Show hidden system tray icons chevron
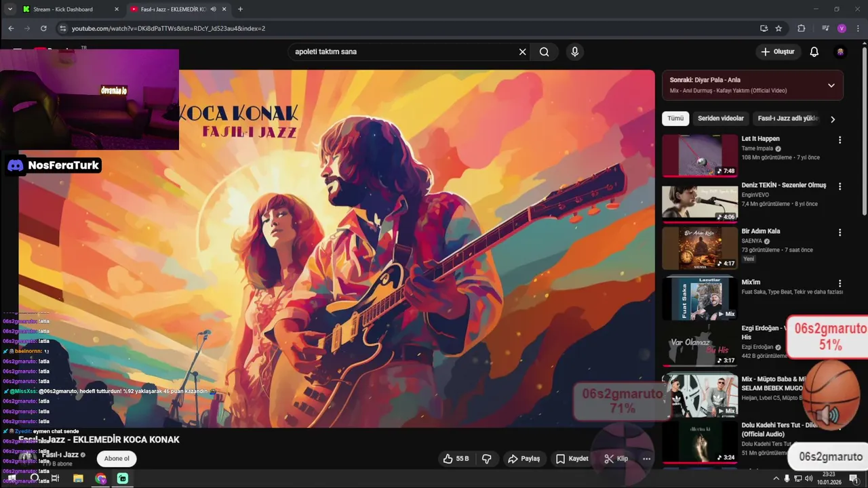The height and width of the screenshot is (488, 868). pyautogui.click(x=776, y=479)
